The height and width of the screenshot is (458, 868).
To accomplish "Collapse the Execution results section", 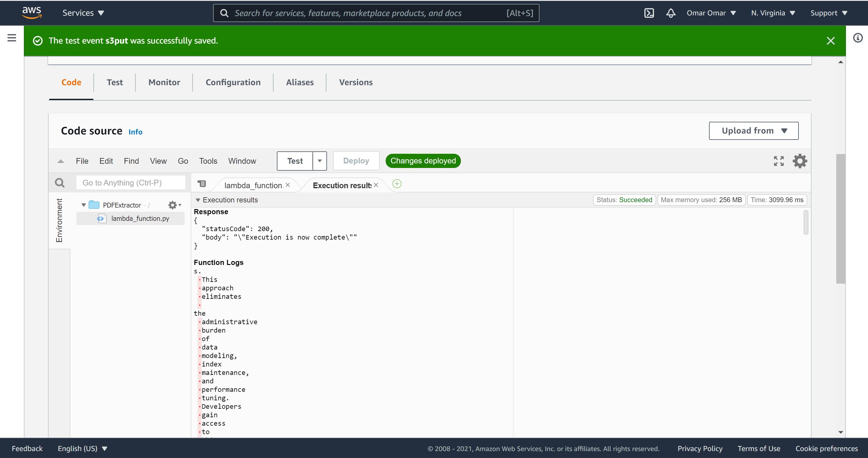I will [198, 200].
